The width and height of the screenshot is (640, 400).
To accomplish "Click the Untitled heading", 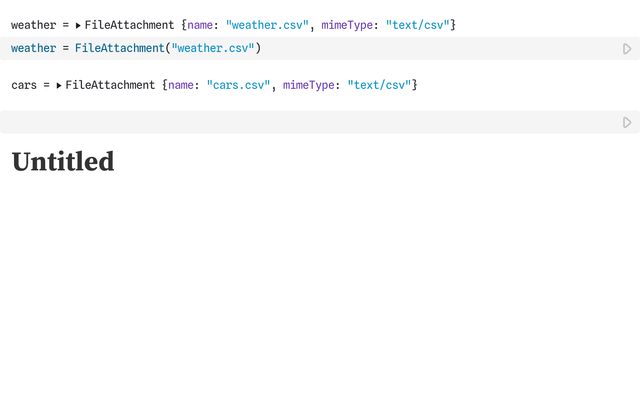I will point(63,161).
